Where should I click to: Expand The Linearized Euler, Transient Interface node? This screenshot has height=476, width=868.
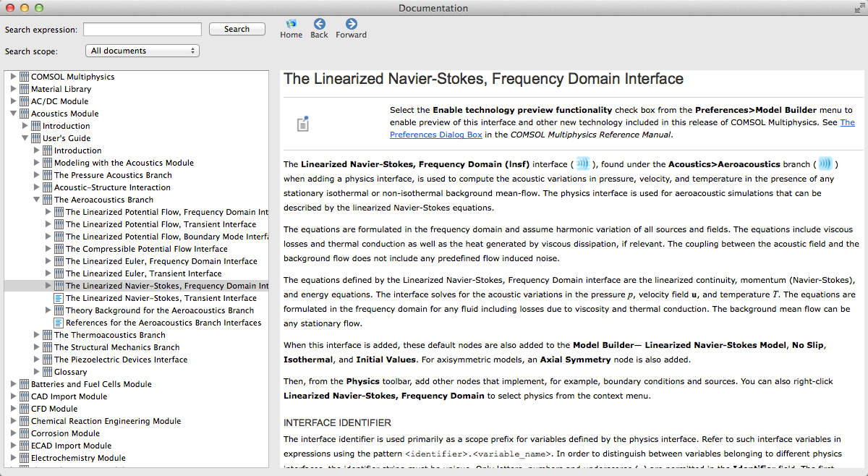48,273
